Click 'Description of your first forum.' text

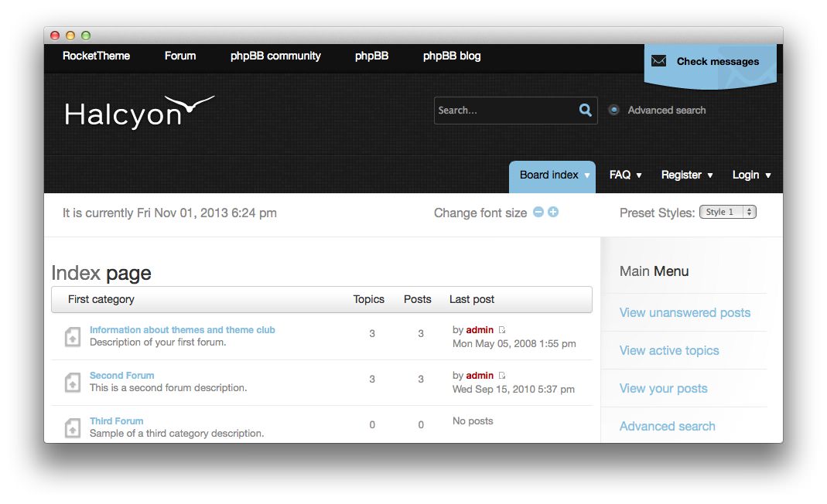(x=158, y=342)
